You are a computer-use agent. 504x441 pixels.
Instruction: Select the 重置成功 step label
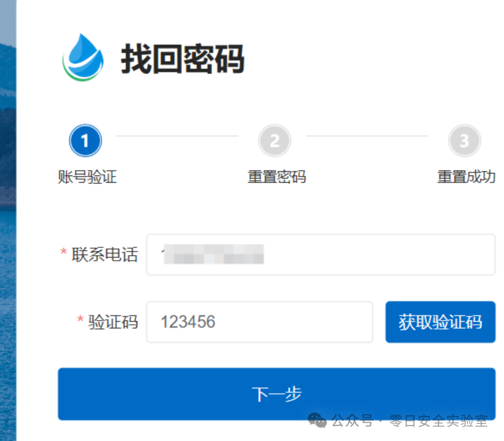pyautogui.click(x=465, y=177)
